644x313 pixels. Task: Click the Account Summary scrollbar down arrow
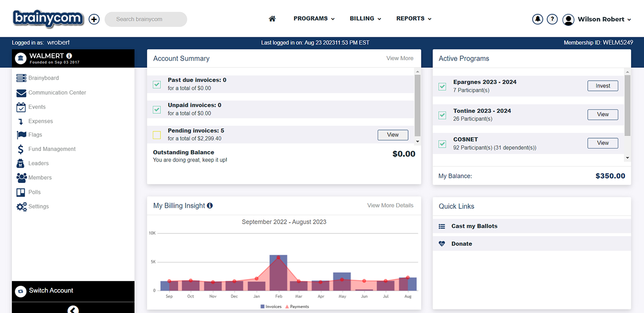point(418,141)
